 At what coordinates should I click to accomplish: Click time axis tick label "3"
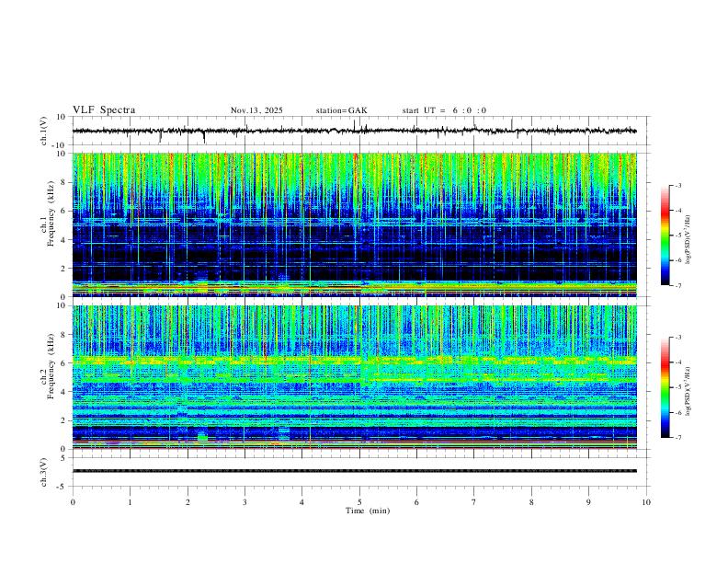[x=245, y=502]
